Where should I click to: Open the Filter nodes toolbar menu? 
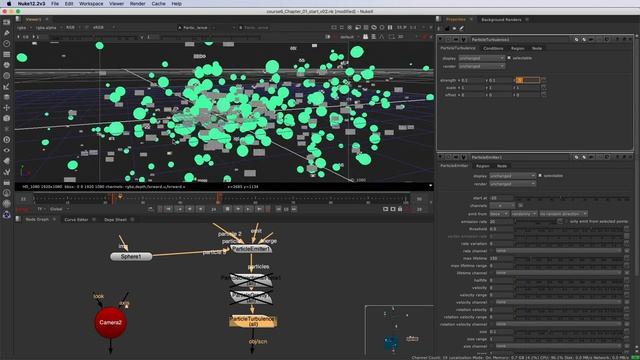coord(7,76)
